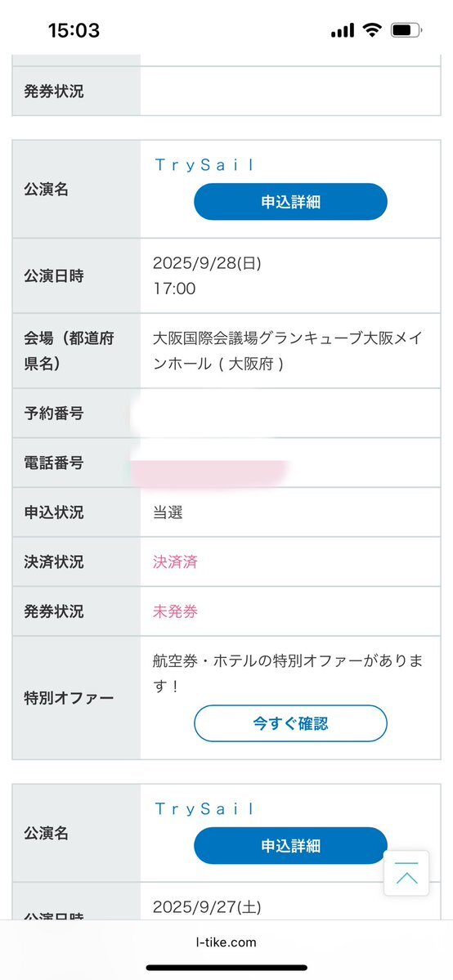The image size is (453, 980).
Task: Tap the home indicator bar at bottom
Action: [226, 968]
